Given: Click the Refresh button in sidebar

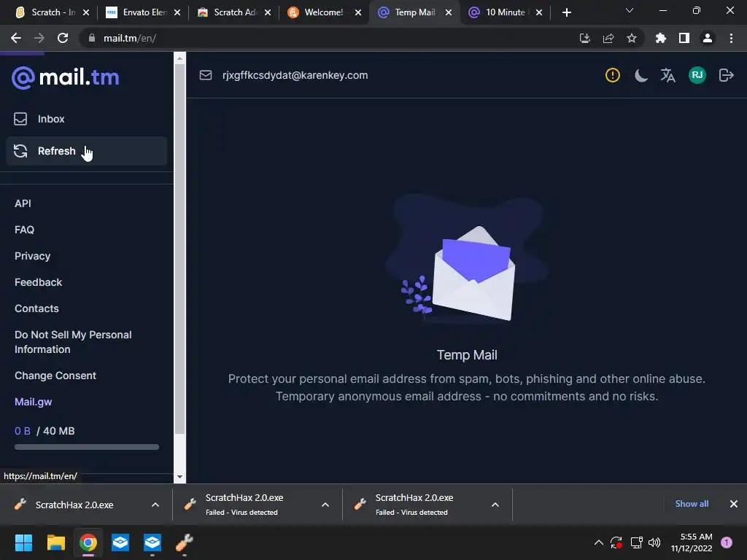Looking at the screenshot, I should click(87, 151).
